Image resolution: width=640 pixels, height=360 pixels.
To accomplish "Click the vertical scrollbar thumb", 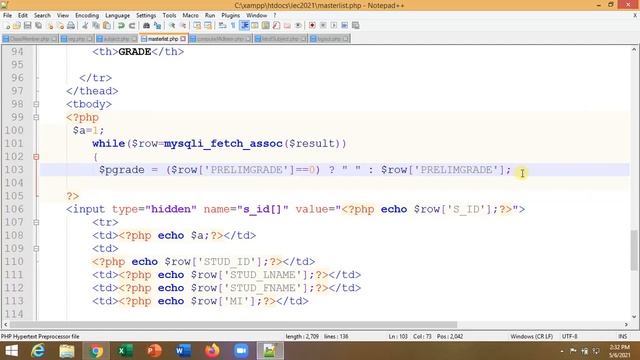I will [634, 250].
